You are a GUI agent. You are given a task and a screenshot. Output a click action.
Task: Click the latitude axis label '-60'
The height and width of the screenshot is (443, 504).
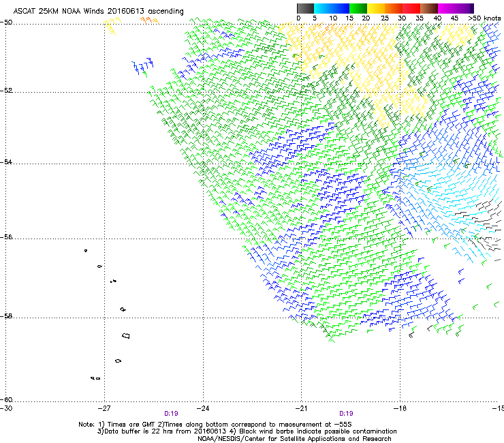[6, 399]
